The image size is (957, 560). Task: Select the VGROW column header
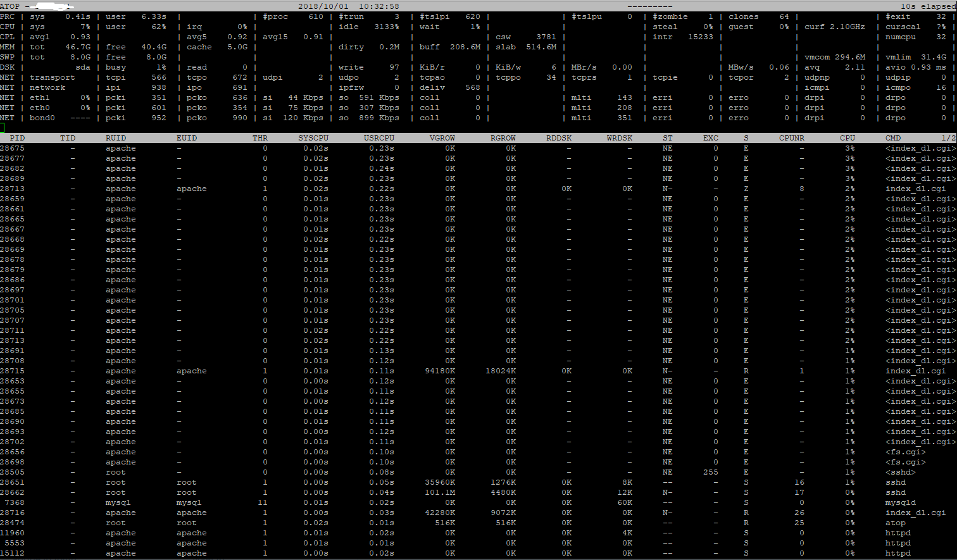[x=442, y=138]
